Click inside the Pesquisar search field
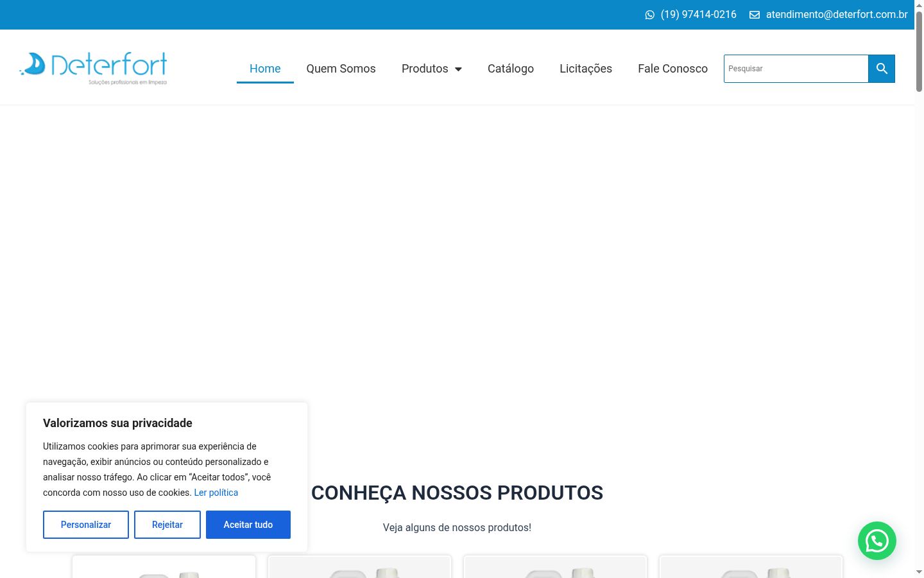 (x=796, y=69)
